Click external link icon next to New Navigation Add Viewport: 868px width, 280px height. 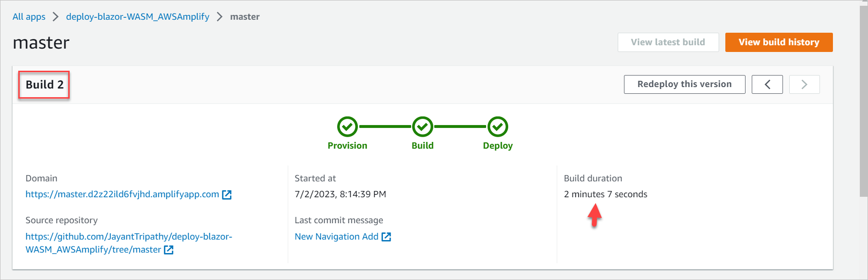[x=386, y=237]
